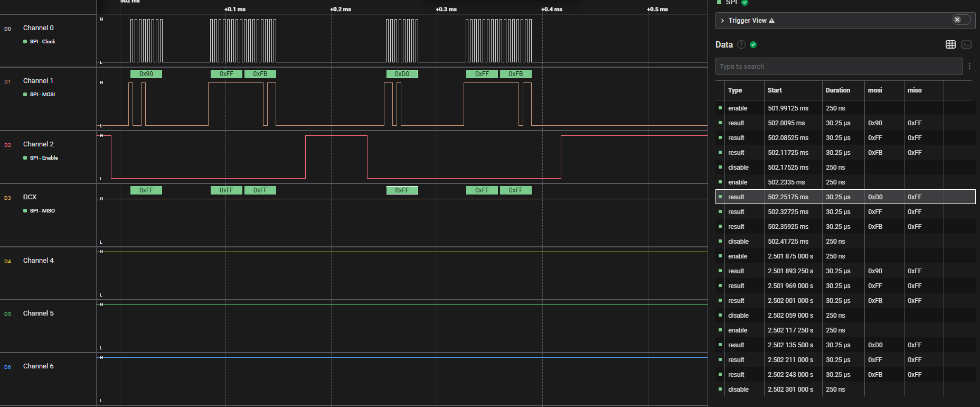Expand the Trigger View section chevron
The image size is (980, 407).
(722, 21)
